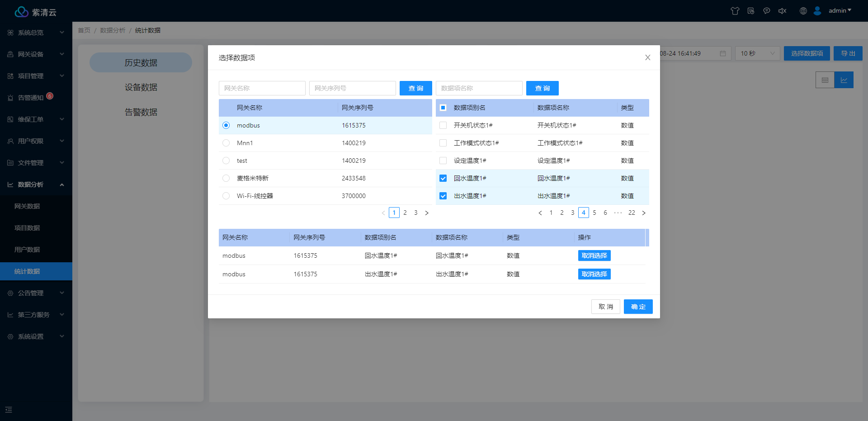Image resolution: width=868 pixels, height=421 pixels.
Task: Select the modbus gateway radio button
Action: coord(226,125)
